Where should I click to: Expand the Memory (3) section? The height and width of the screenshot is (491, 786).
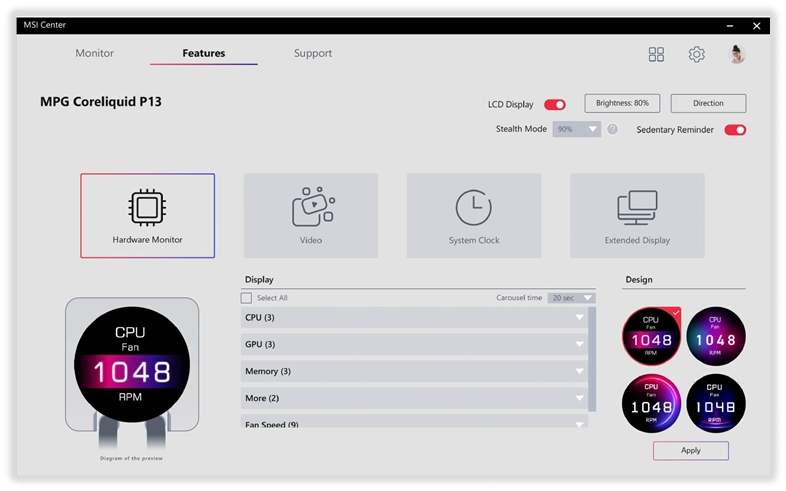tap(414, 371)
